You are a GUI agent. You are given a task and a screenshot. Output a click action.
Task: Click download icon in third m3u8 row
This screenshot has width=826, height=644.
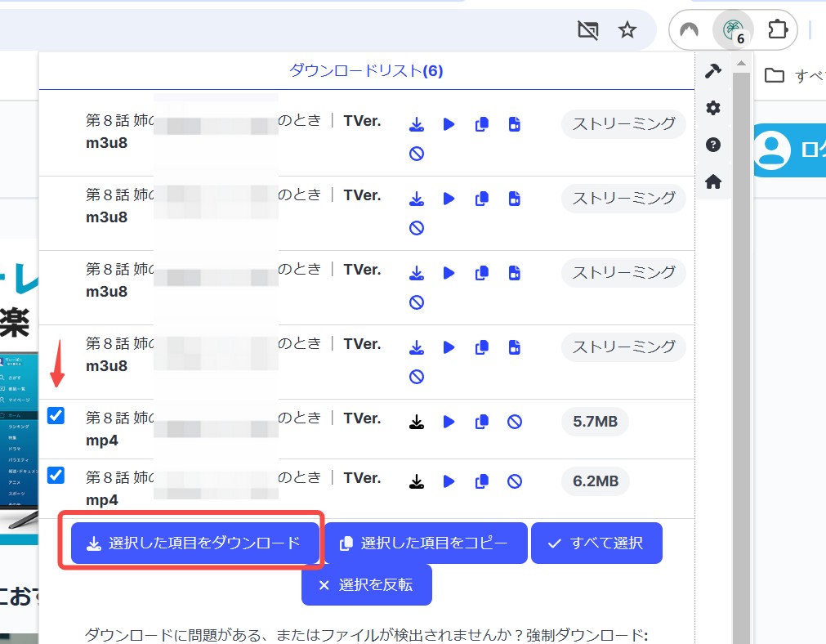[x=417, y=273]
